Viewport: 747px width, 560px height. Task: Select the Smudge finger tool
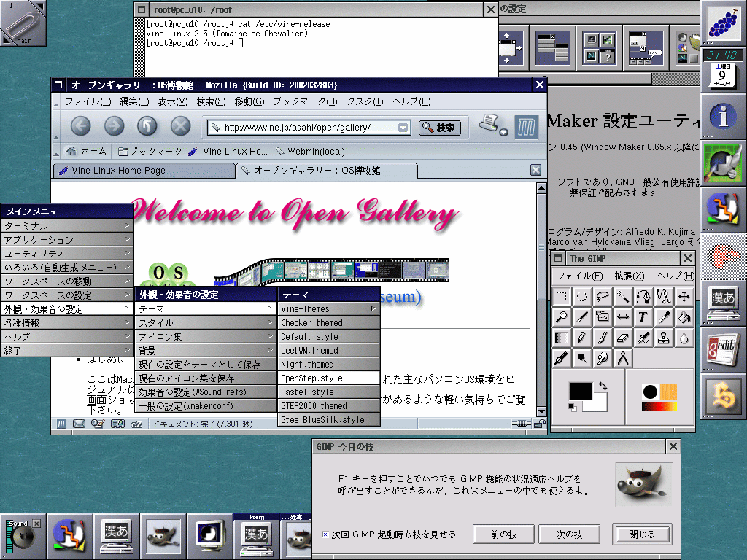tap(603, 358)
